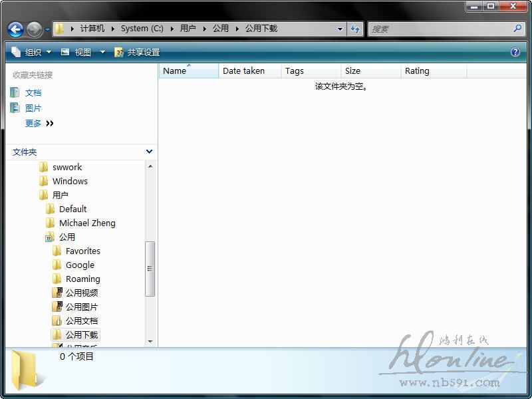Open 视图 dropdown arrow
The image size is (532, 399).
click(102, 53)
